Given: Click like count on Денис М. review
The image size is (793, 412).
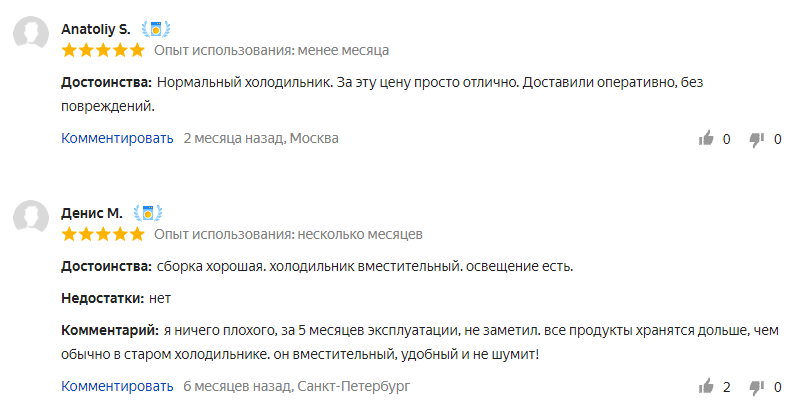Looking at the screenshot, I should coord(727,387).
